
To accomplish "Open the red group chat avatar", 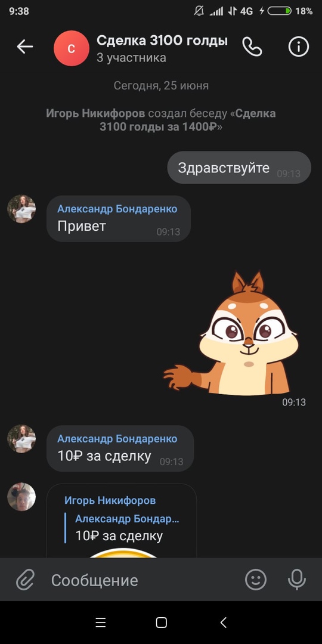I will point(72,48).
